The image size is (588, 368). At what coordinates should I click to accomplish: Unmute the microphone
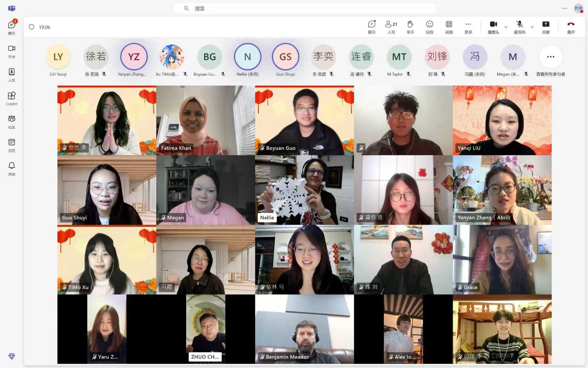(519, 27)
